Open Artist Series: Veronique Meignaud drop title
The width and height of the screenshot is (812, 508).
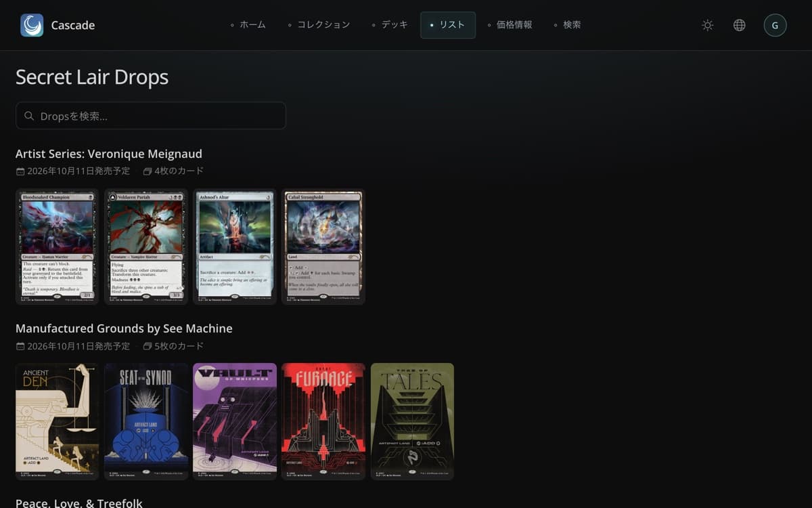[109, 154]
